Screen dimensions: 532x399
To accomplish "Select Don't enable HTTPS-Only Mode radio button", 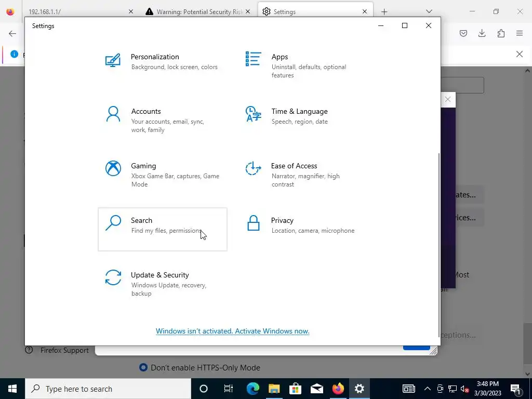I will click(143, 367).
